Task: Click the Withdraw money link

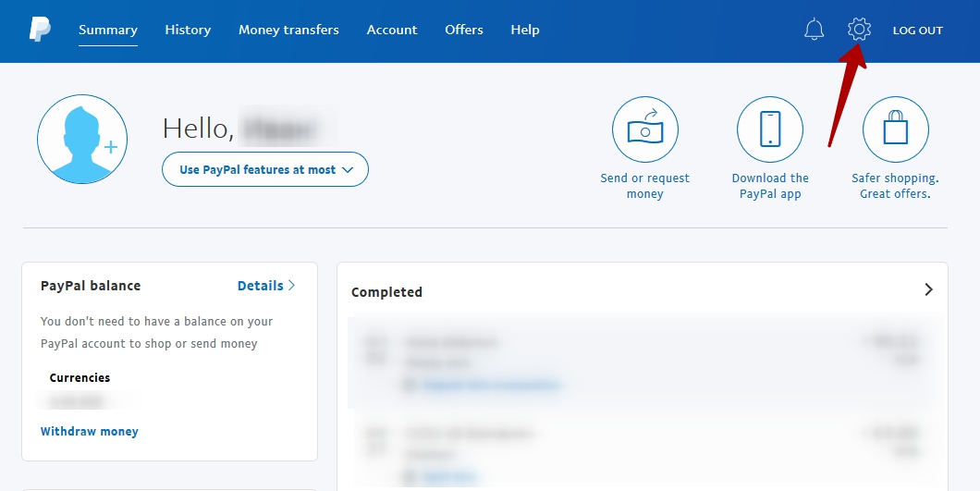Action: [x=90, y=432]
